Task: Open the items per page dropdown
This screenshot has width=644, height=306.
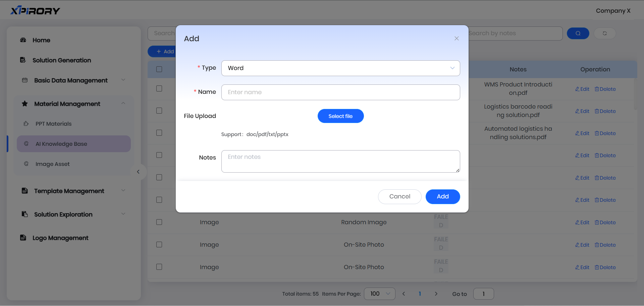Action: [x=379, y=294]
